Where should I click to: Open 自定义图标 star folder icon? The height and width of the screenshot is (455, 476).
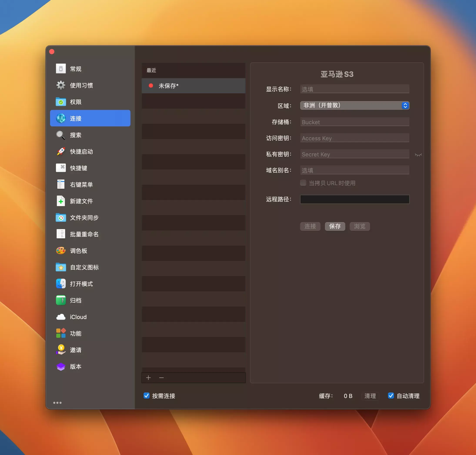[x=61, y=267]
